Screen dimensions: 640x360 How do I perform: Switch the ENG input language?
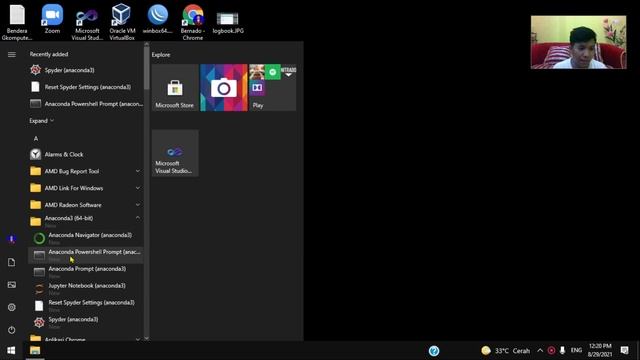(576, 350)
